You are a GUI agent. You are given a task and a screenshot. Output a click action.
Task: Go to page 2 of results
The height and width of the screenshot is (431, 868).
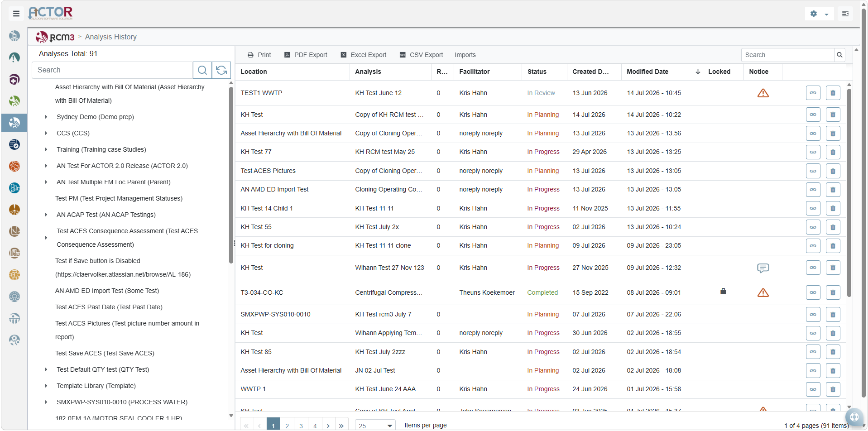pyautogui.click(x=287, y=425)
